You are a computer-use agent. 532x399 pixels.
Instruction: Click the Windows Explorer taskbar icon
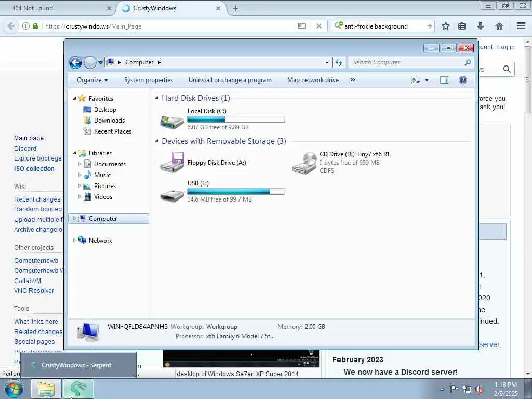click(46, 389)
